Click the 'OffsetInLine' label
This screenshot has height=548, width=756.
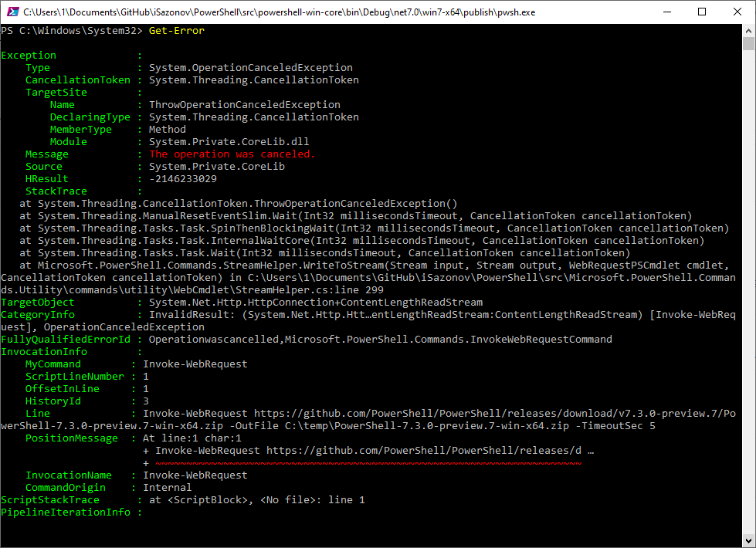[63, 389]
